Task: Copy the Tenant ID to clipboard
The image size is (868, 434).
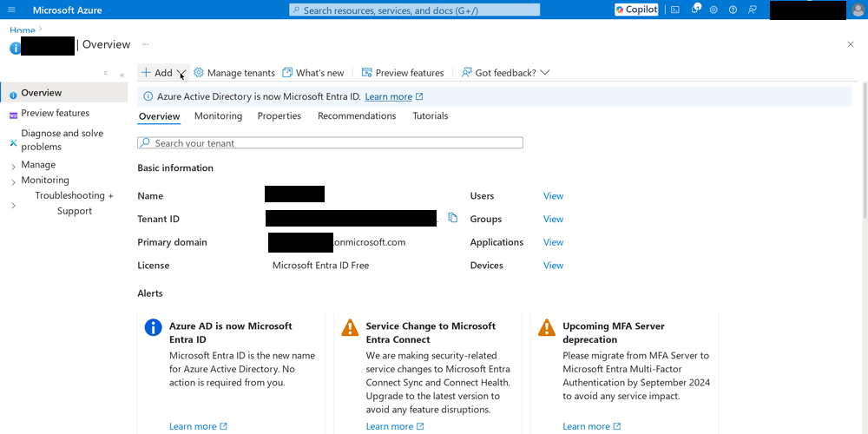Action: click(453, 218)
